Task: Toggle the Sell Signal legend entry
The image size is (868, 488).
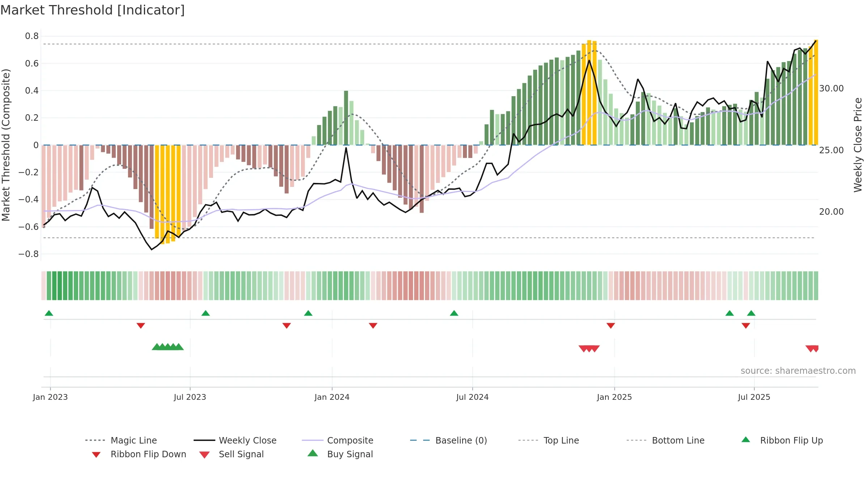Action: coord(231,454)
